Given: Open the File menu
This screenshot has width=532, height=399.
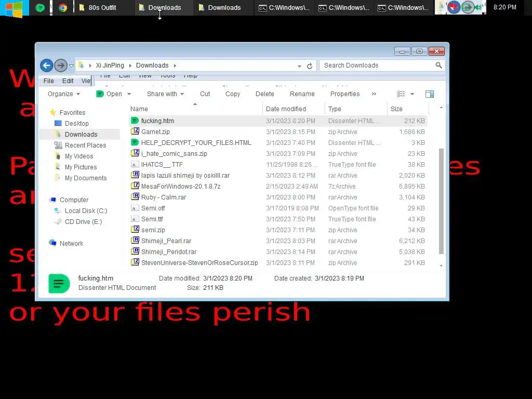Looking at the screenshot, I should click(x=48, y=81).
